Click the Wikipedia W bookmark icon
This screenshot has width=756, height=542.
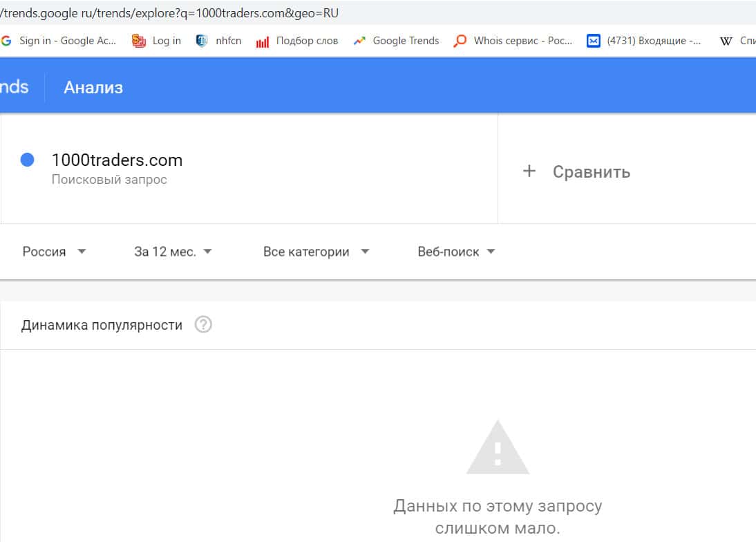click(726, 41)
